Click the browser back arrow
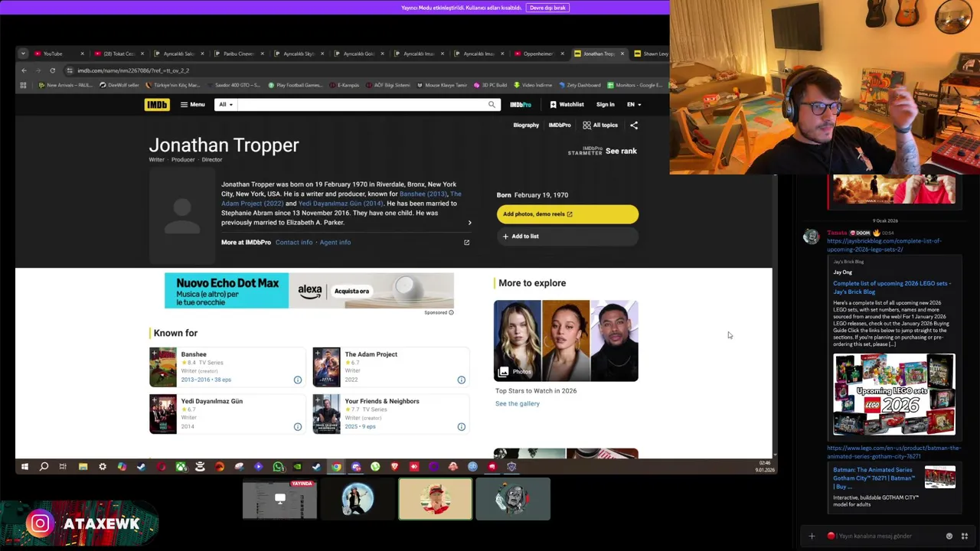980x551 pixels. click(x=24, y=70)
